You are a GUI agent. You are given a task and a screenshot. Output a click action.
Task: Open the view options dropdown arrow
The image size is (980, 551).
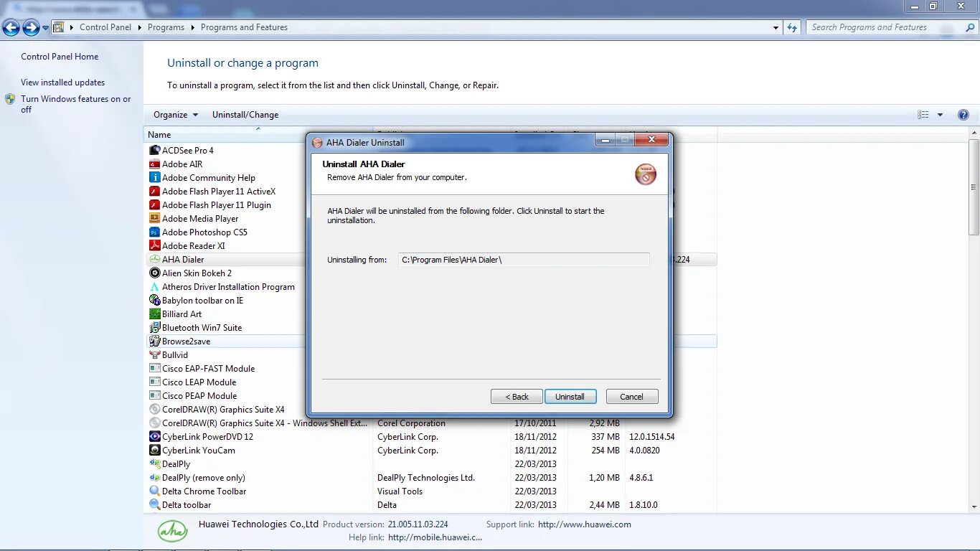click(940, 115)
